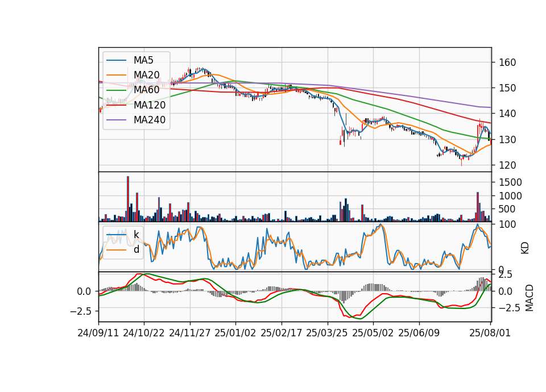Click the tallest volume bar near 24/10
The height and width of the screenshot is (392, 546).
(x=128, y=199)
